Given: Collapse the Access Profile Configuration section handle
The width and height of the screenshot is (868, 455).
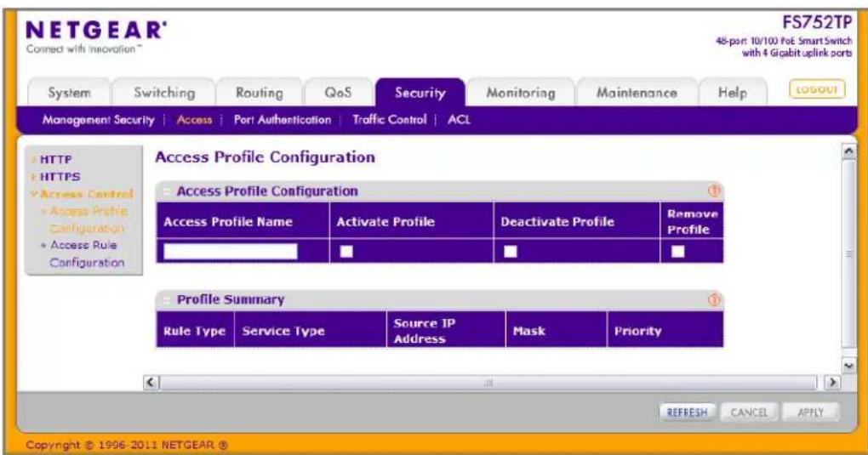Looking at the screenshot, I should coord(166,191).
